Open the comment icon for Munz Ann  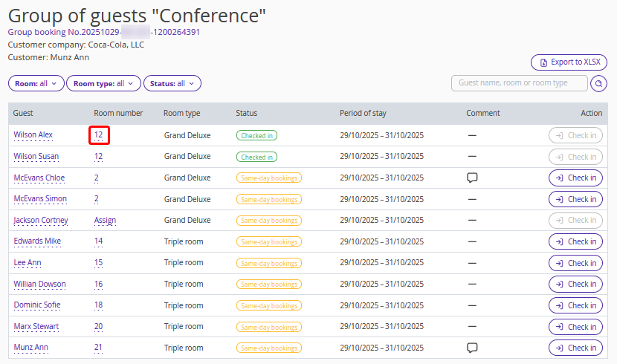coord(471,348)
